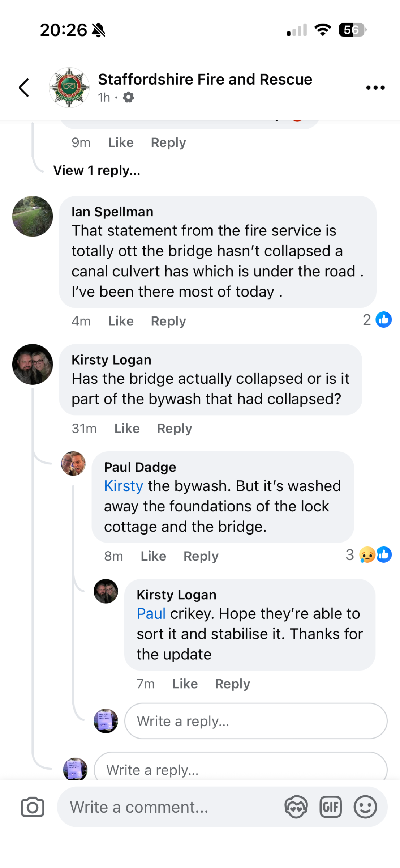Tap the blue "Kirsty" mention link
The image size is (400, 868).
coord(124,486)
